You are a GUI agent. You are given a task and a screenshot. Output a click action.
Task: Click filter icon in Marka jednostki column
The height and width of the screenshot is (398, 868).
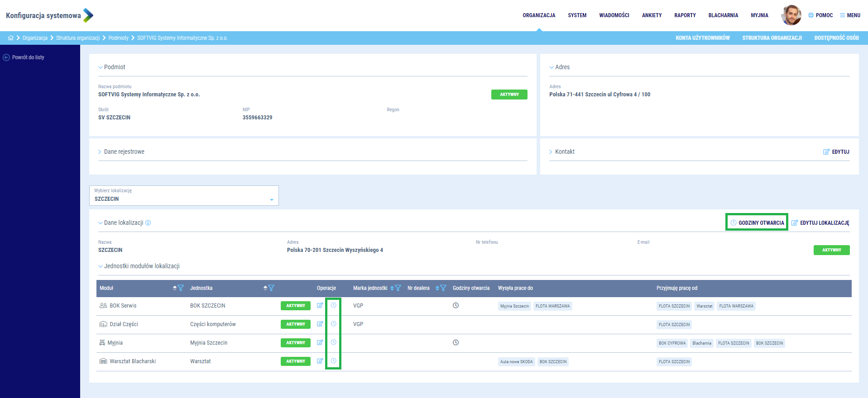398,288
